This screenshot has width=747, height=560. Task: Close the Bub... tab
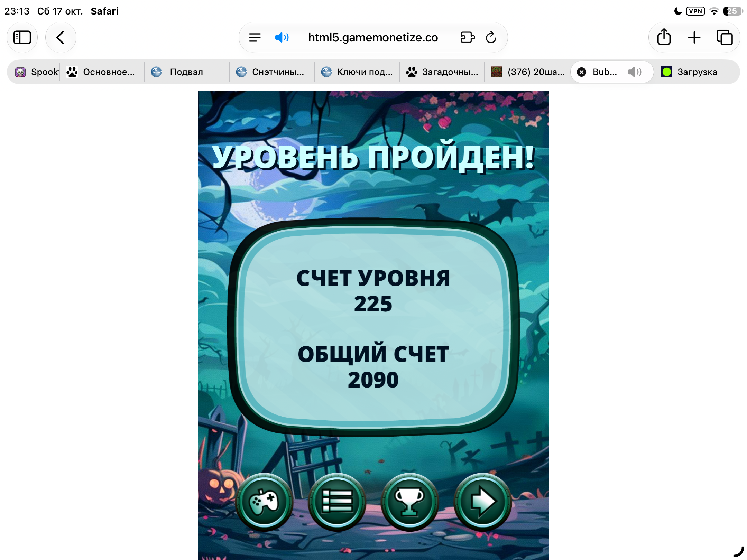582,72
